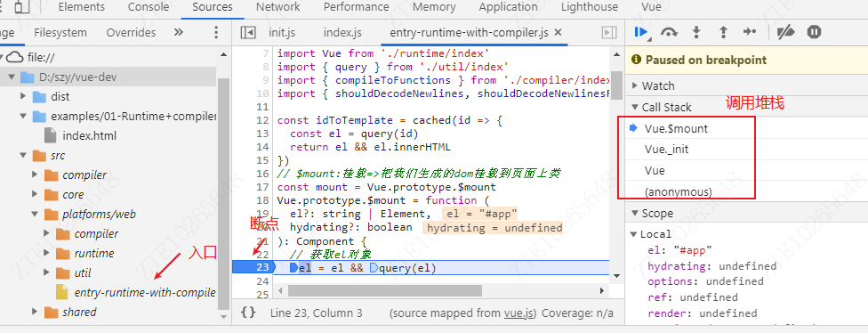Image resolution: width=868 pixels, height=333 pixels.
Task: Expand the util folder
Action: click(47, 272)
